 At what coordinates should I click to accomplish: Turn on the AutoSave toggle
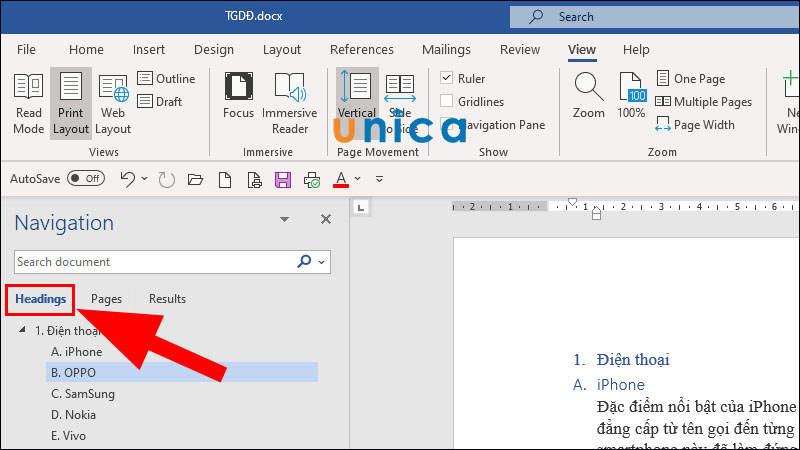point(86,179)
